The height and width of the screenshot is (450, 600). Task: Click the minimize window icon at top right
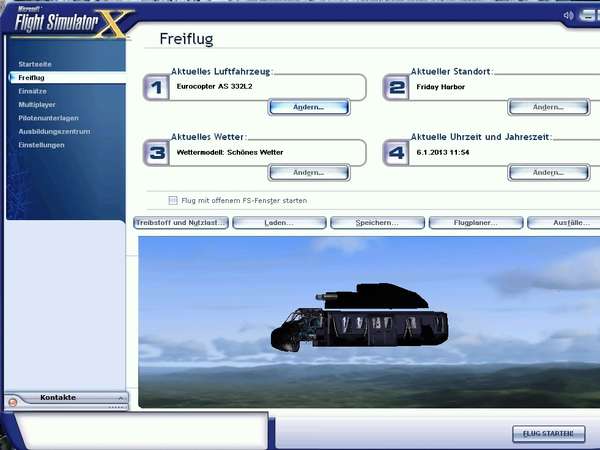(588, 16)
